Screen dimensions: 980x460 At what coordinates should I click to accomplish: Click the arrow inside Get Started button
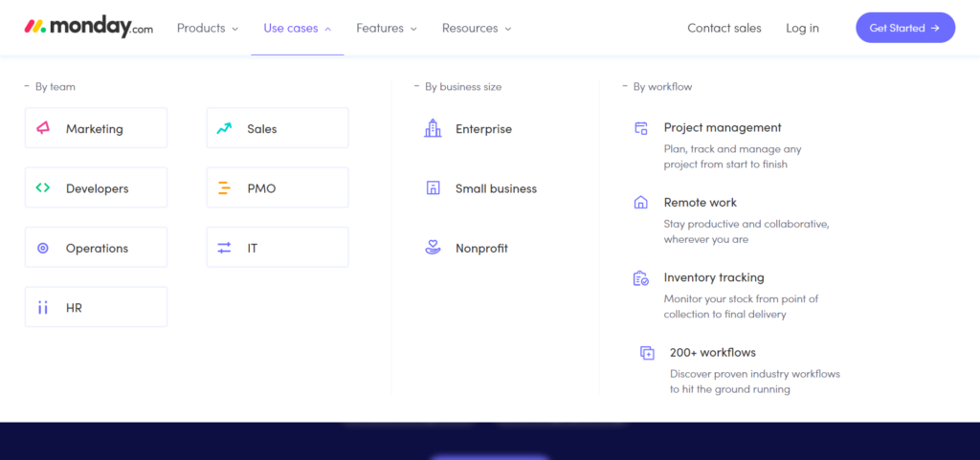935,28
